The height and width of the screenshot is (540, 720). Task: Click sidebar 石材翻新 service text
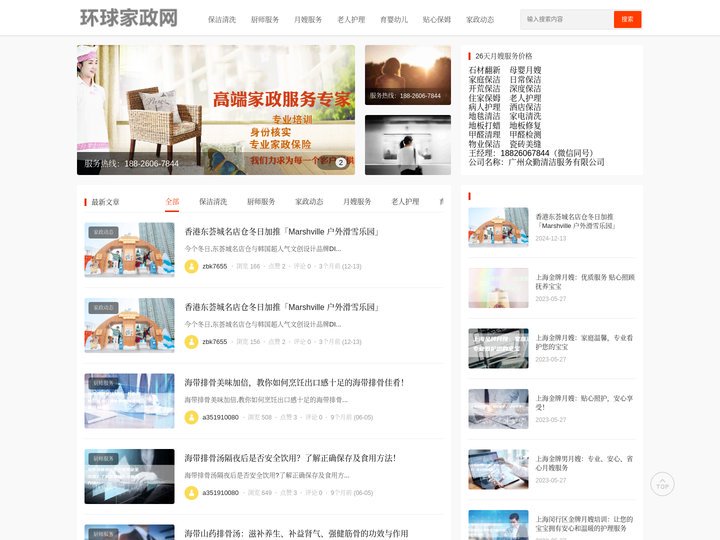pyautogui.click(x=484, y=70)
